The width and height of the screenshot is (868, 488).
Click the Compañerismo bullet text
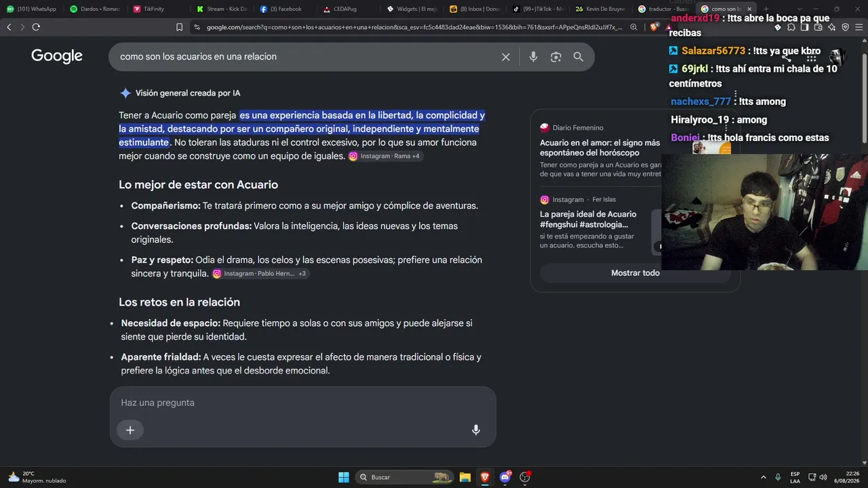304,206
